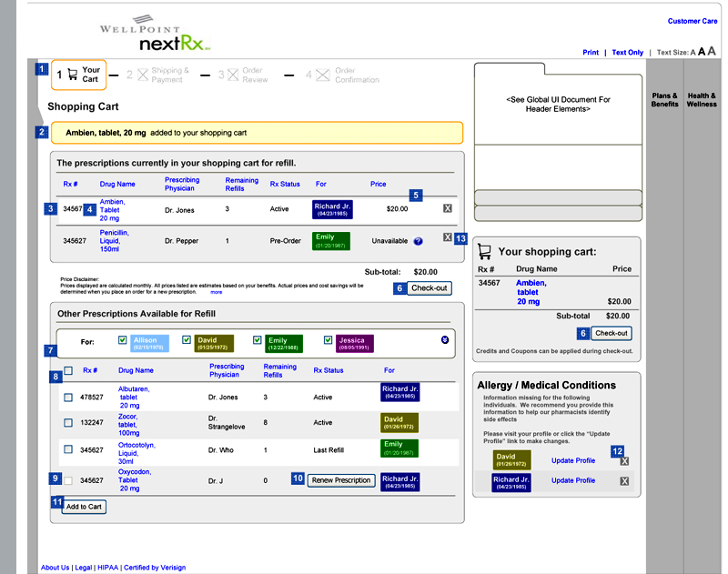Collapse the family member filter panel
728x574 pixels.
444,340
